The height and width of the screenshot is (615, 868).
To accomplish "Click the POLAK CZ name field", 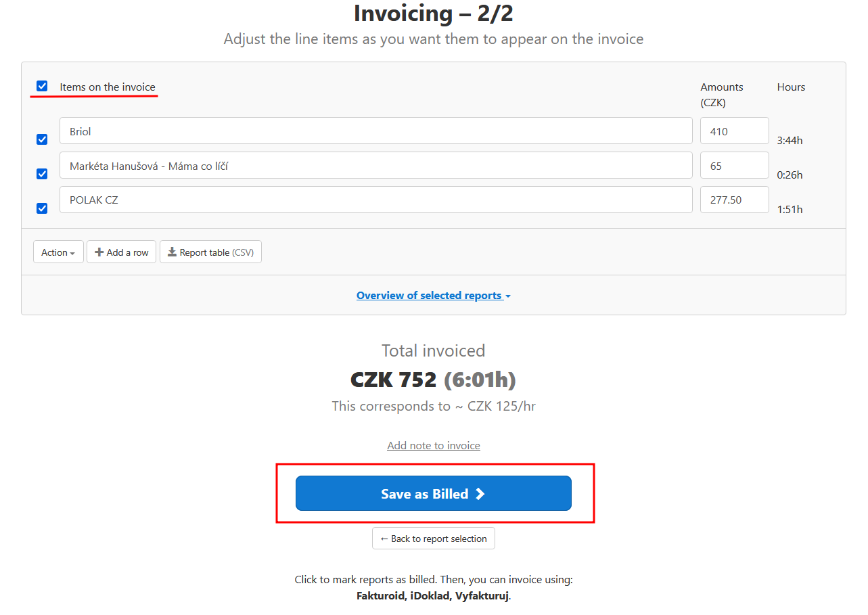I will (375, 200).
